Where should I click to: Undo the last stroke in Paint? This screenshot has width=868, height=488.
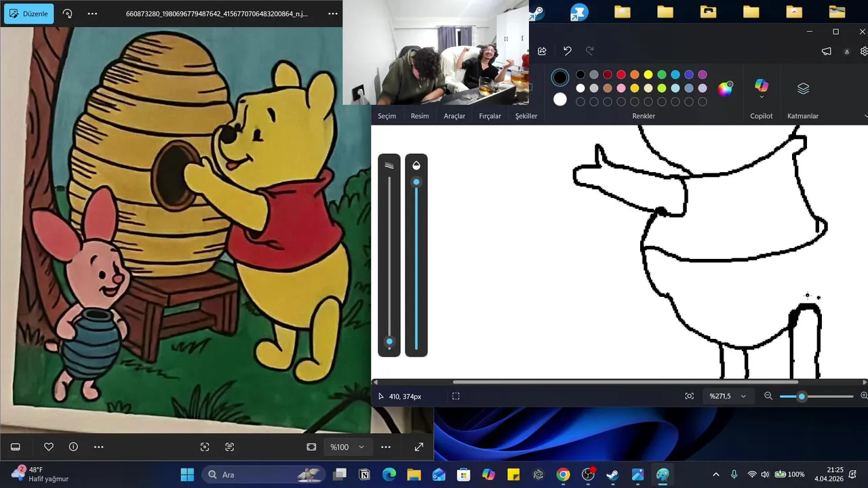pyautogui.click(x=567, y=51)
